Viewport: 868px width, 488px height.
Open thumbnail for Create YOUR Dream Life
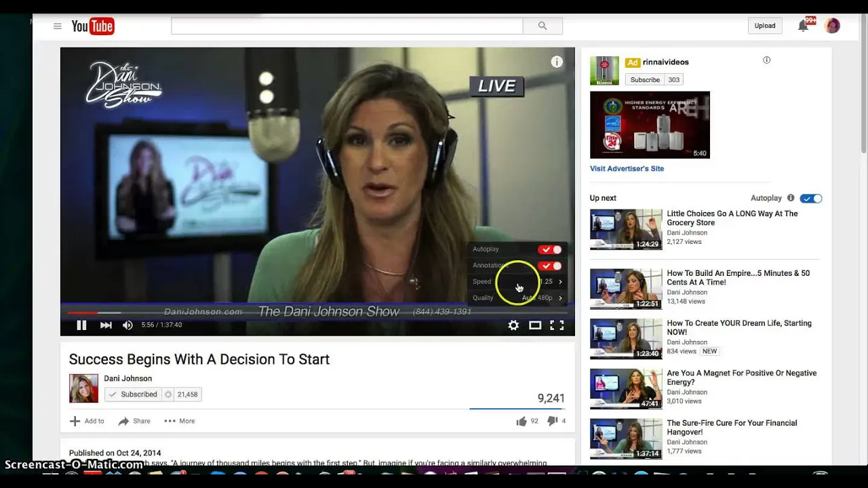click(626, 339)
